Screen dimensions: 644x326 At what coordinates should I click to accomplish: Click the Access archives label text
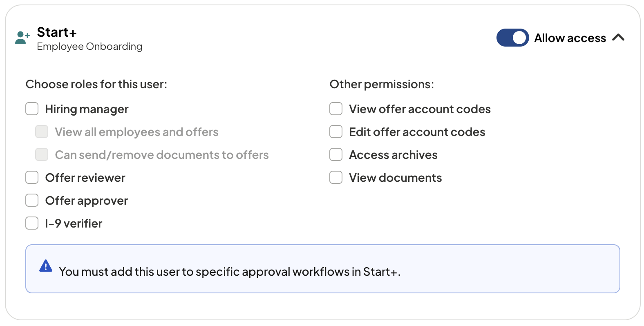[x=393, y=155]
